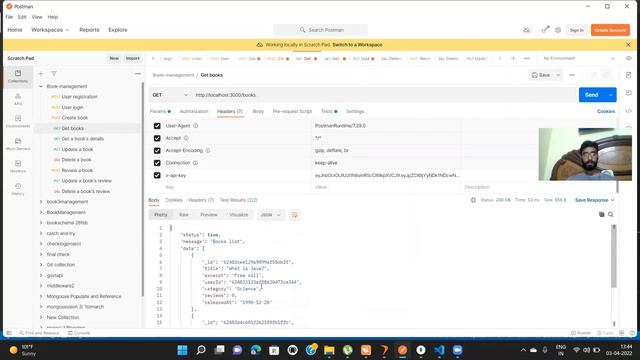Image resolution: width=640 pixels, height=360 pixels.
Task: Switch to the Authorization request tab
Action: pyautogui.click(x=194, y=111)
